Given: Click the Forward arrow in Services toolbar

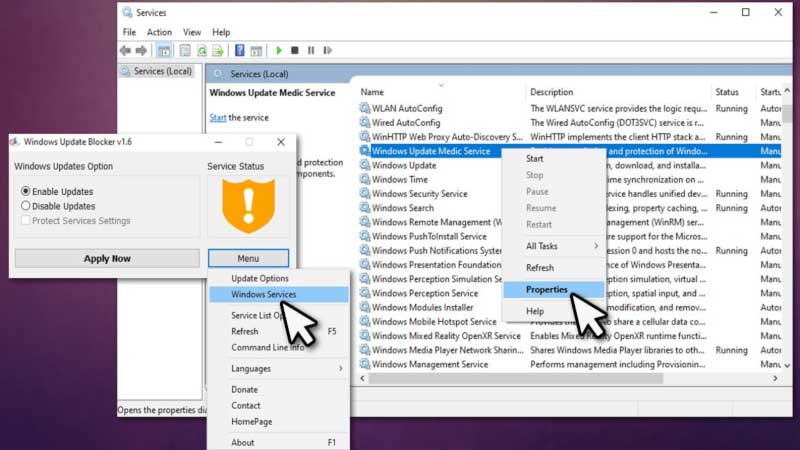Looking at the screenshot, I should click(141, 51).
